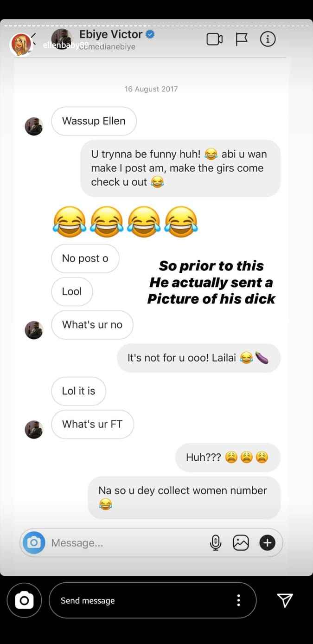
Task: Open the story camera icon at bottom left
Action: point(24,600)
